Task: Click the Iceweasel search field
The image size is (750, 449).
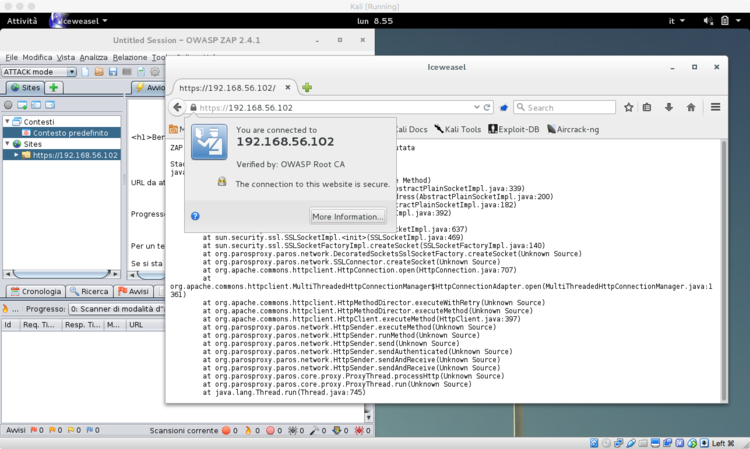Action: (565, 107)
